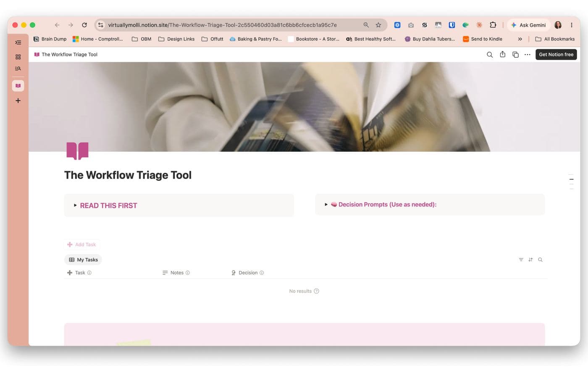Add new page with plus icon in sidebar

pos(18,101)
